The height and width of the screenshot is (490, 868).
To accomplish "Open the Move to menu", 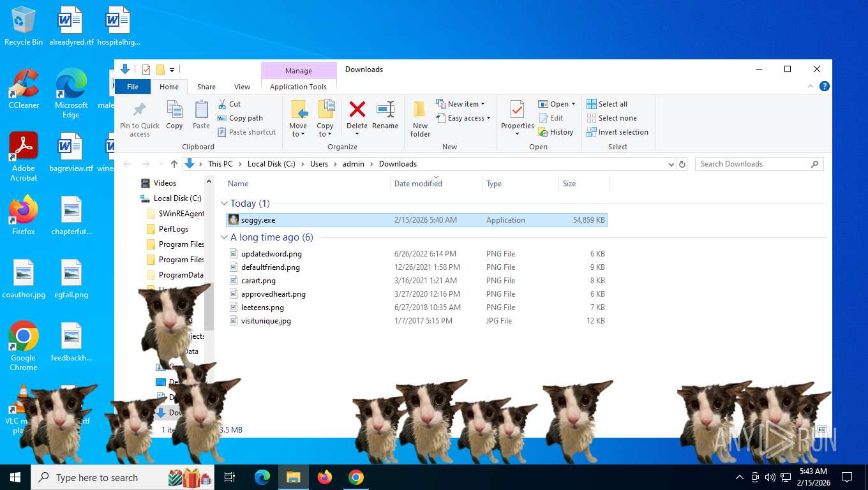I will [298, 119].
